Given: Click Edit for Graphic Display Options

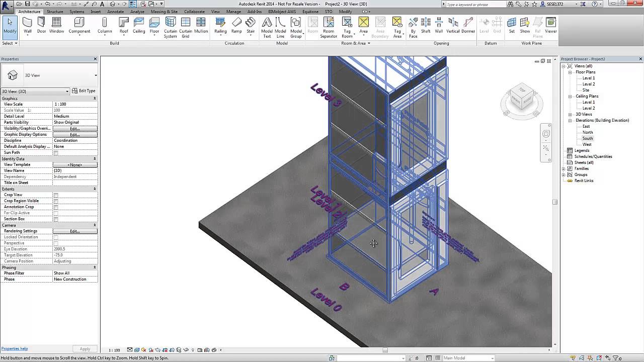Looking at the screenshot, I should (75, 135).
